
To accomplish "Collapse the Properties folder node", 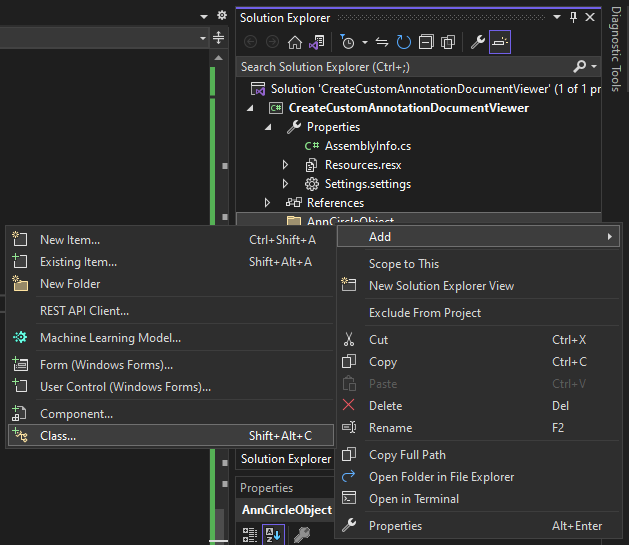I will [x=268, y=127].
